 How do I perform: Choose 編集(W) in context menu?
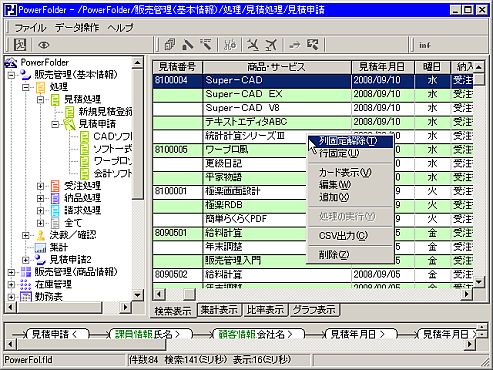[349, 185]
